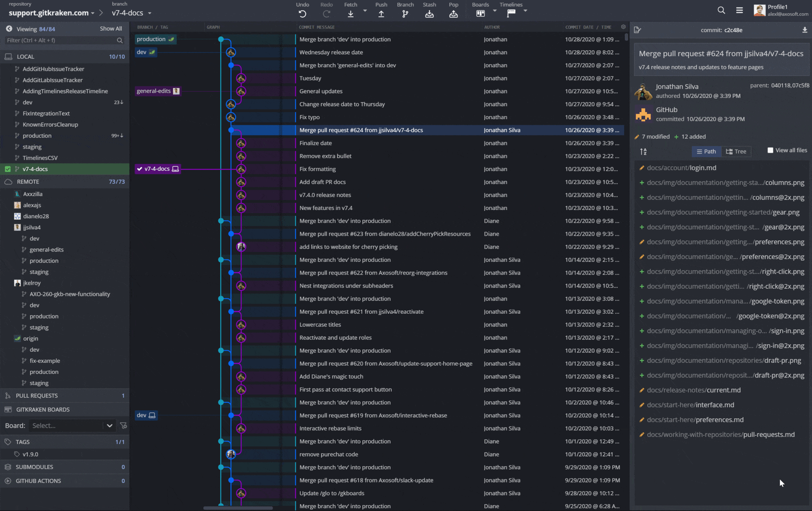
Task: Click the pull requests section icon
Action: click(x=8, y=396)
